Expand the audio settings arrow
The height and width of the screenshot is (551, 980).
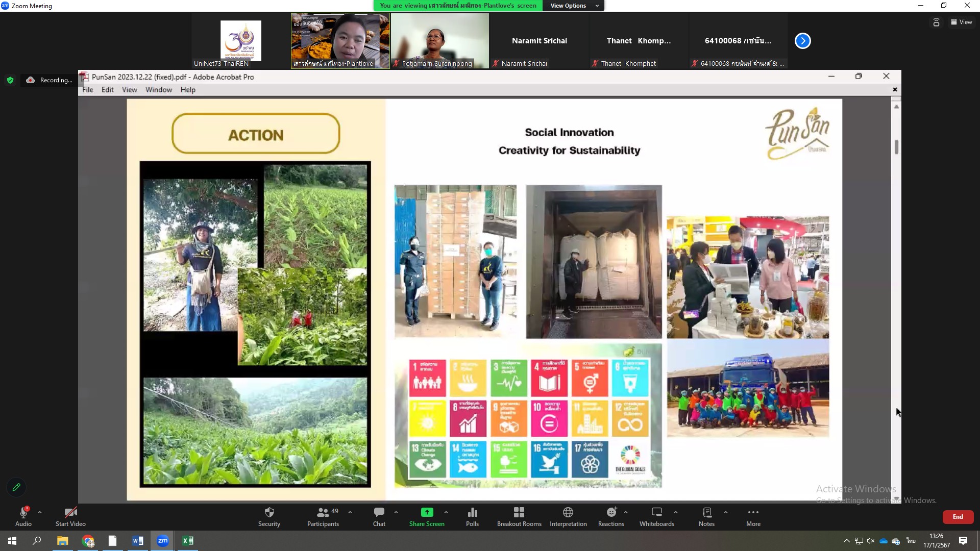coord(40,512)
